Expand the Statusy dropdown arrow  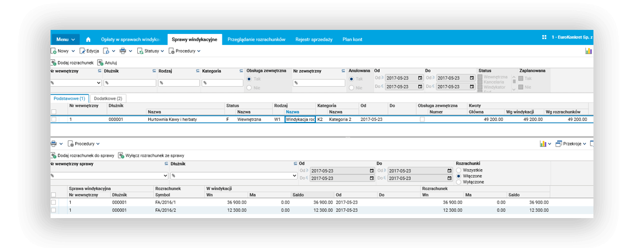click(x=162, y=51)
